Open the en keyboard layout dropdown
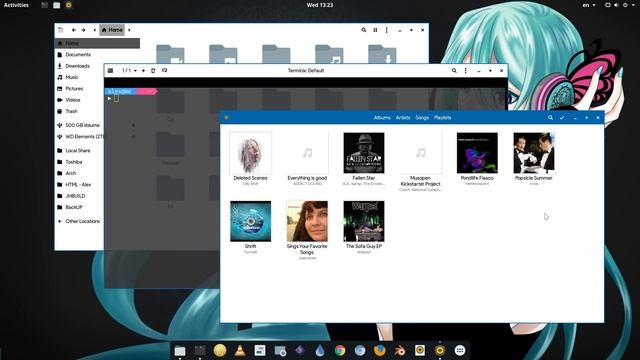 589,5
